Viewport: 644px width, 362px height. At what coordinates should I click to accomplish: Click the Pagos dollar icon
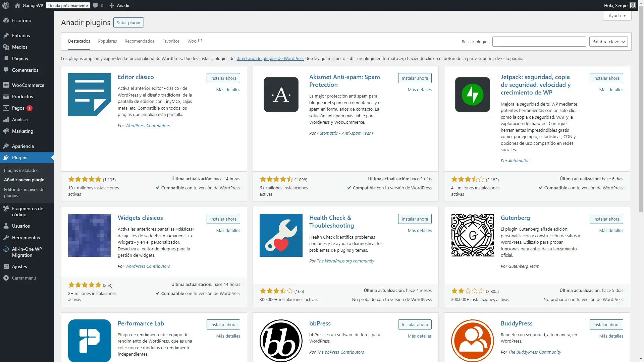click(6, 108)
